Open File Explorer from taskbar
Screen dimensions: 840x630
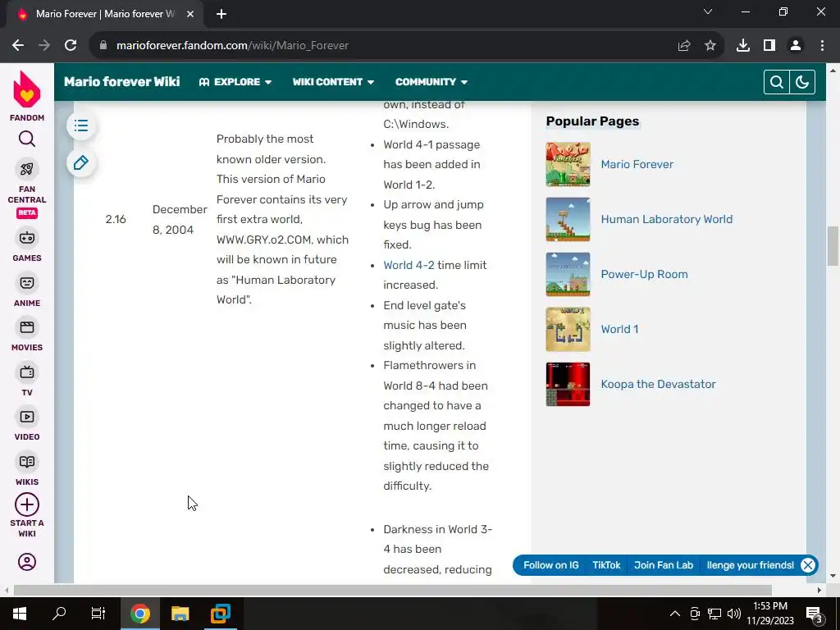[180, 614]
